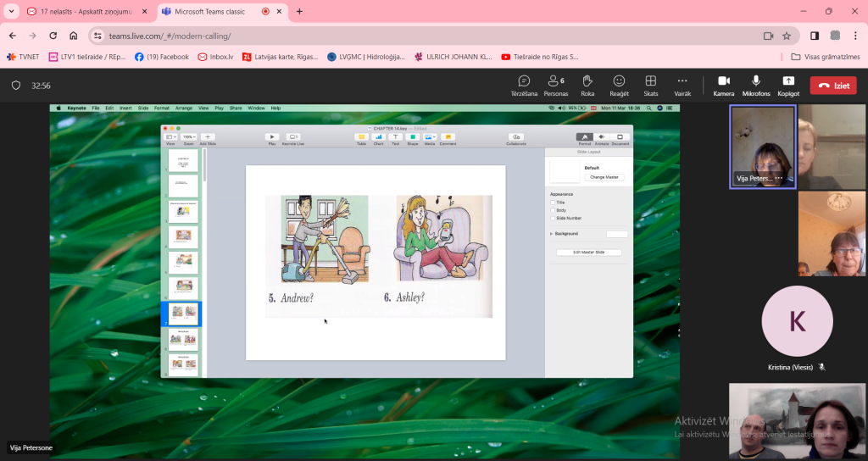Open the Skats view options

tap(651, 86)
